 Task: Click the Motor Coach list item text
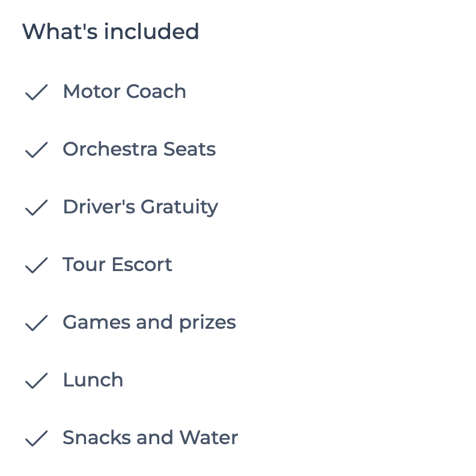click(124, 91)
